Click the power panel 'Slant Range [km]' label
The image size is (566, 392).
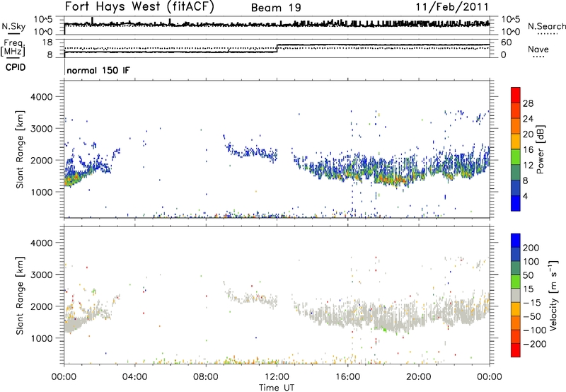tap(20, 149)
